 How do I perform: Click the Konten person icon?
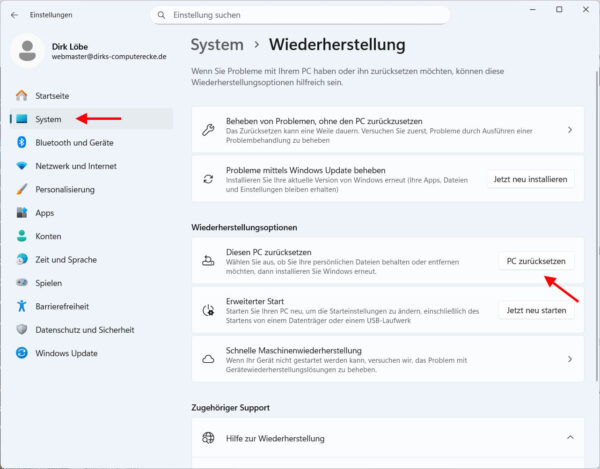(22, 236)
